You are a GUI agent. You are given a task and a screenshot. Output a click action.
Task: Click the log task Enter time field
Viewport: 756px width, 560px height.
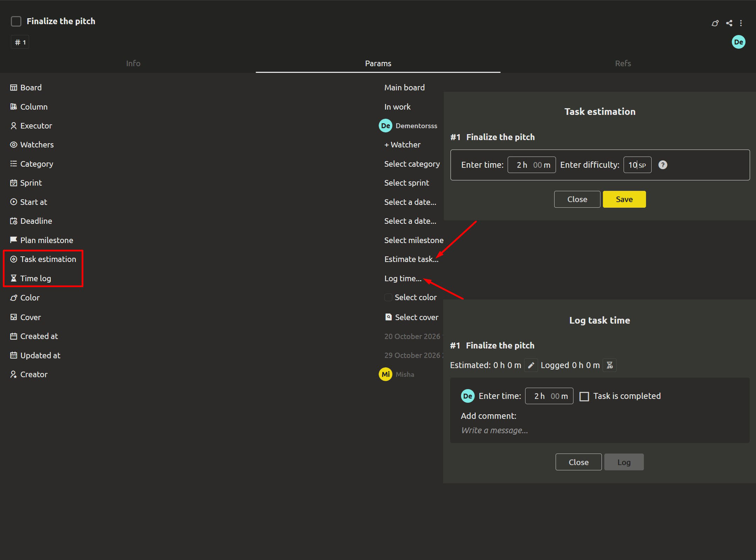549,396
